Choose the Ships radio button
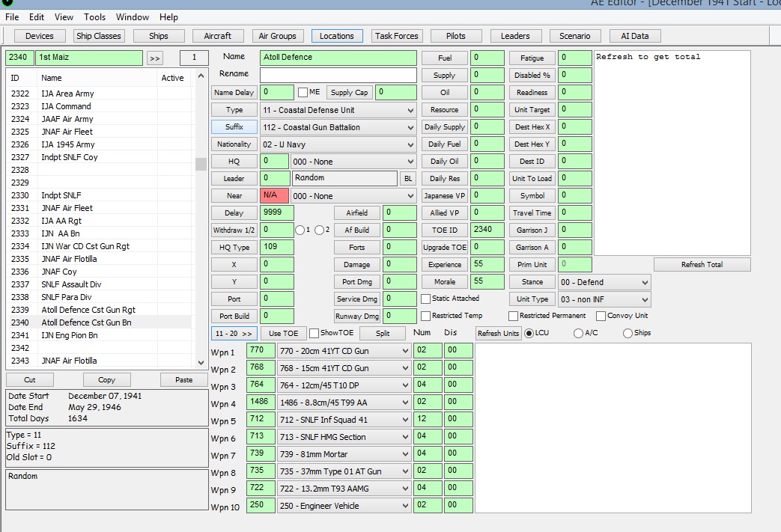Viewport: 781px width, 532px height. coord(627,334)
